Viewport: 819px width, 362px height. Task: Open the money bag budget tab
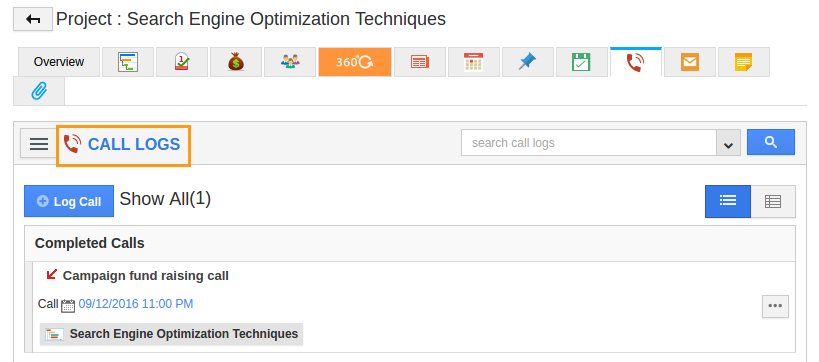click(236, 62)
